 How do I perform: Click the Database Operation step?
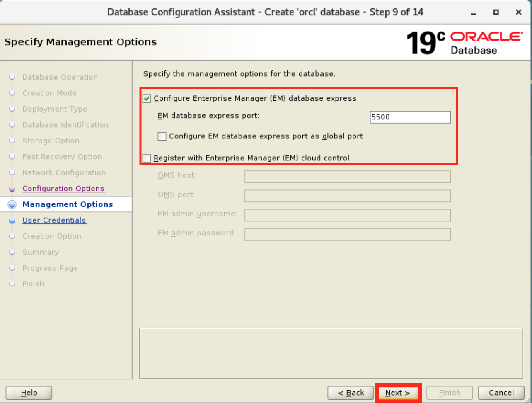[x=60, y=77]
